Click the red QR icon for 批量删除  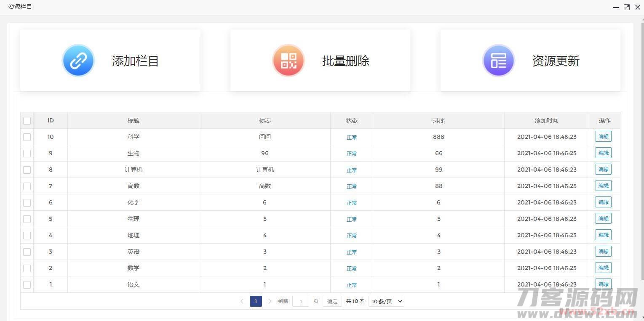point(289,61)
